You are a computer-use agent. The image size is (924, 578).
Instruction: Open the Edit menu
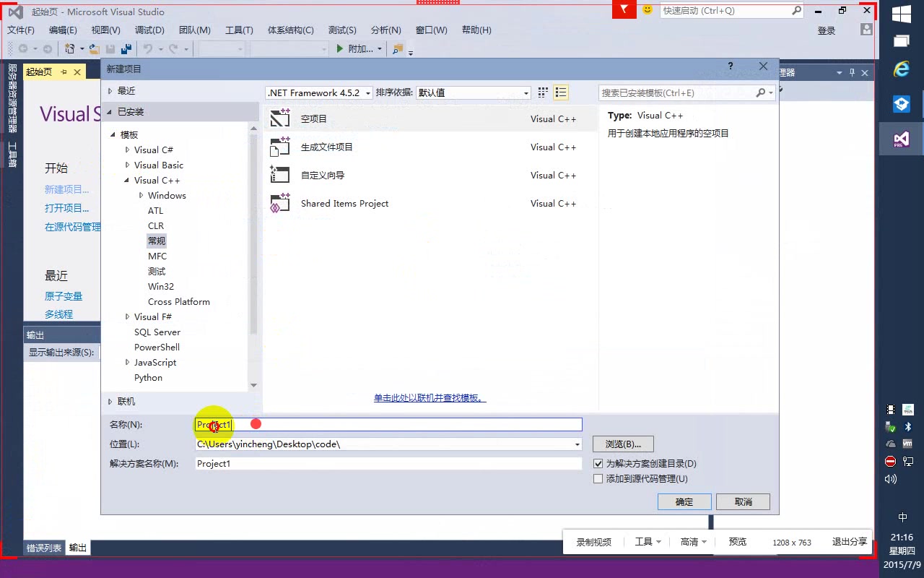[63, 30]
